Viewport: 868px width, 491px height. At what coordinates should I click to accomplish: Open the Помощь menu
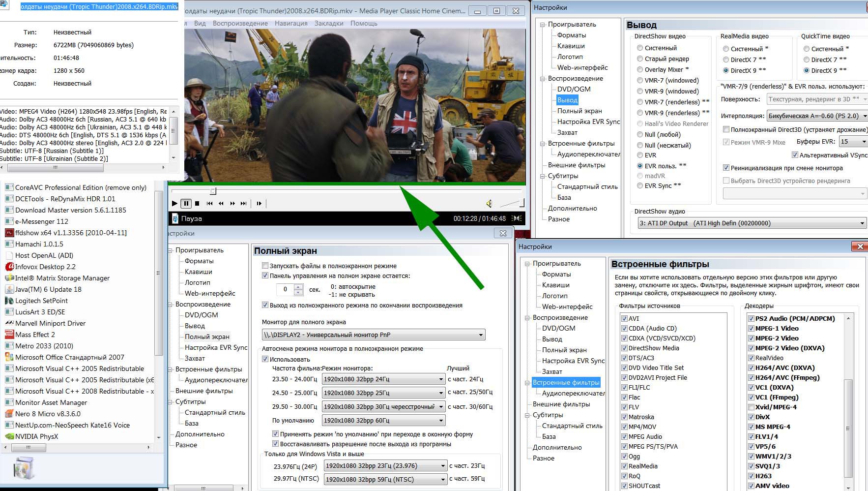coord(364,23)
